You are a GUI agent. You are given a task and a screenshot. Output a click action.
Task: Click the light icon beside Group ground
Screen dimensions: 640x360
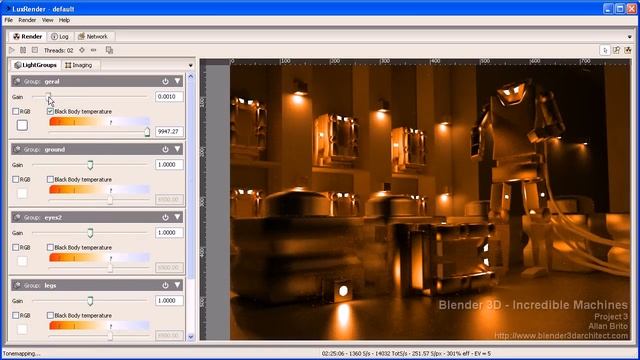click(17, 149)
